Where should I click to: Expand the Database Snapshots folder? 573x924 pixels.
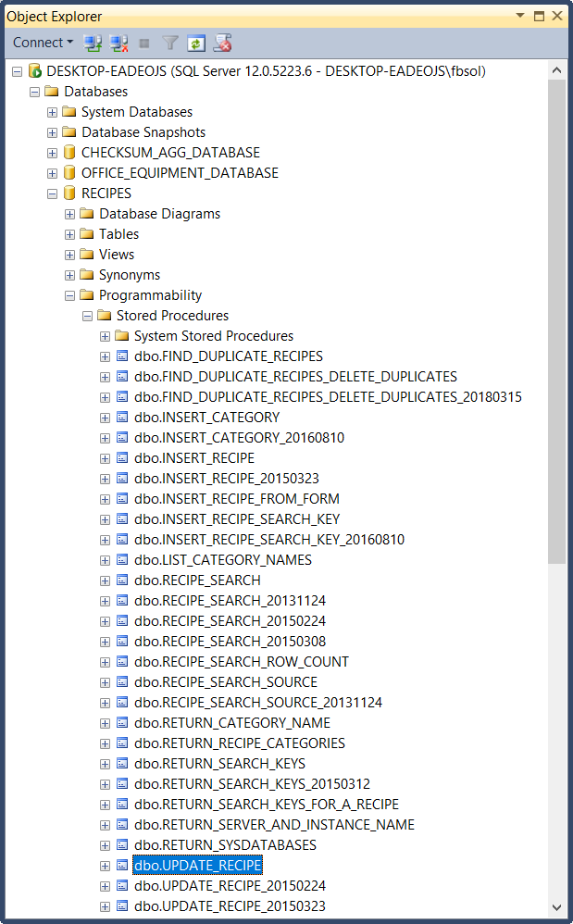click(x=53, y=132)
